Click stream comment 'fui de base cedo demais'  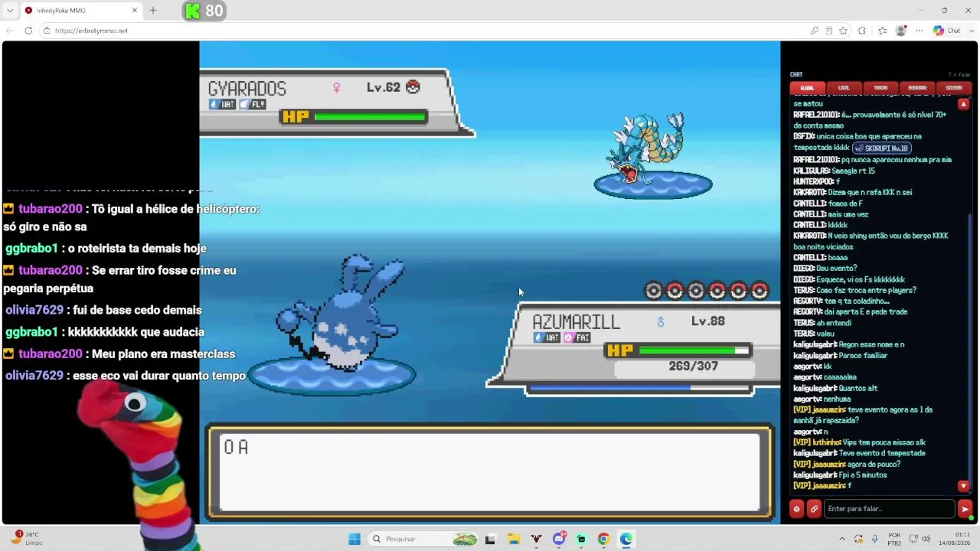(137, 310)
